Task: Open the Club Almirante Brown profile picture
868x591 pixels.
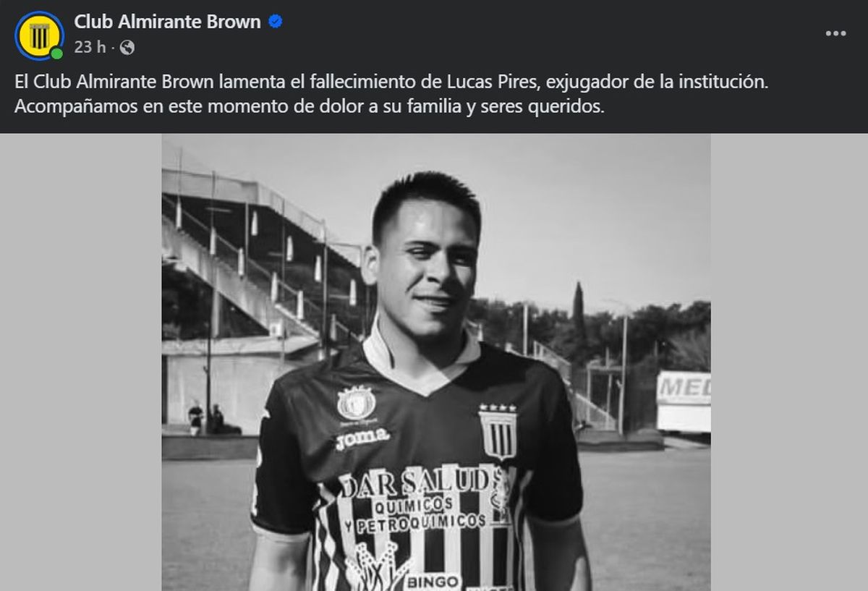Action: point(39,35)
